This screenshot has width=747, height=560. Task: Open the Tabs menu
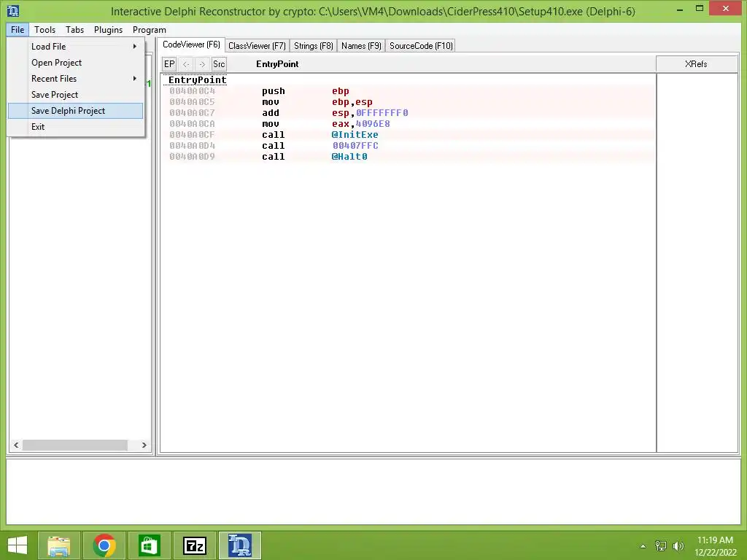[75, 29]
